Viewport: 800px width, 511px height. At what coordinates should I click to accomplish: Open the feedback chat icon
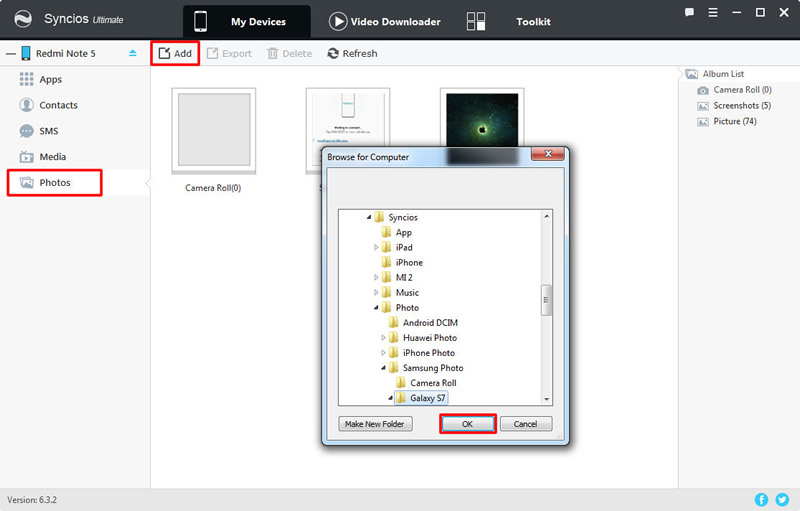click(x=689, y=13)
